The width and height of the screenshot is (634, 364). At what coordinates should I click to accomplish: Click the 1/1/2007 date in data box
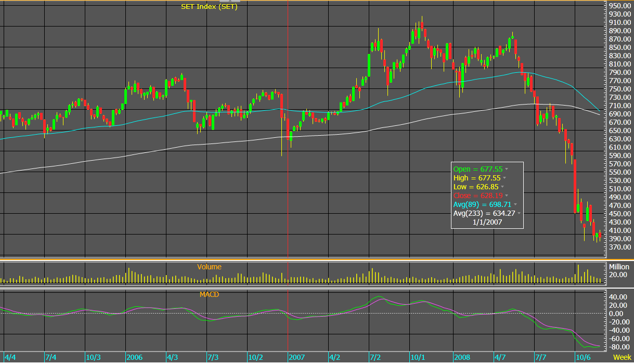tap(487, 222)
